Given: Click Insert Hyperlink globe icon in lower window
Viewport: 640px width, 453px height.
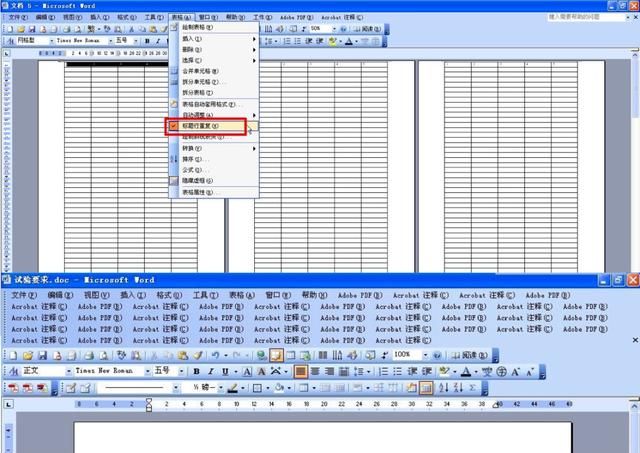Looking at the screenshot, I should point(261,355).
